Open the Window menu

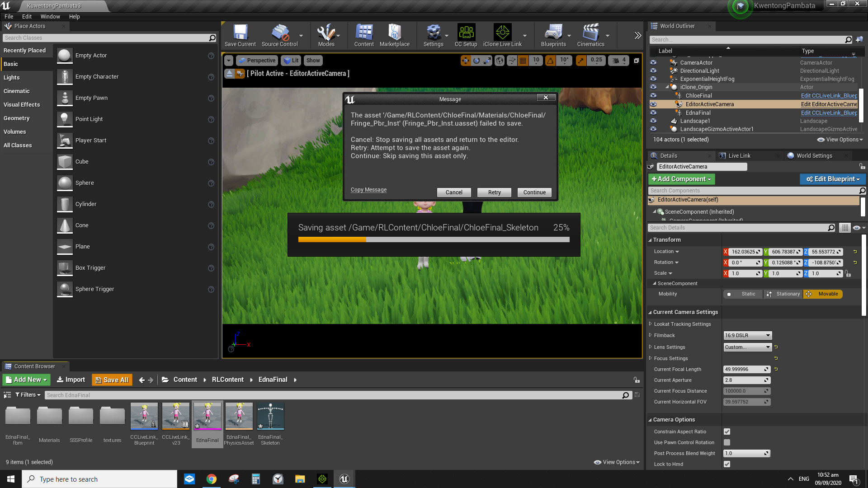tap(50, 17)
